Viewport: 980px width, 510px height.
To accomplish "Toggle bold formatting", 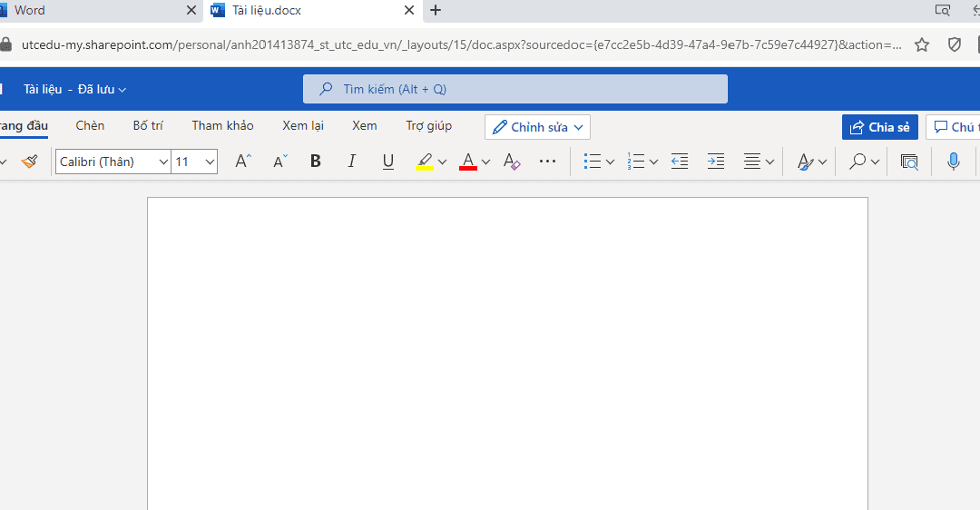I will coord(316,162).
